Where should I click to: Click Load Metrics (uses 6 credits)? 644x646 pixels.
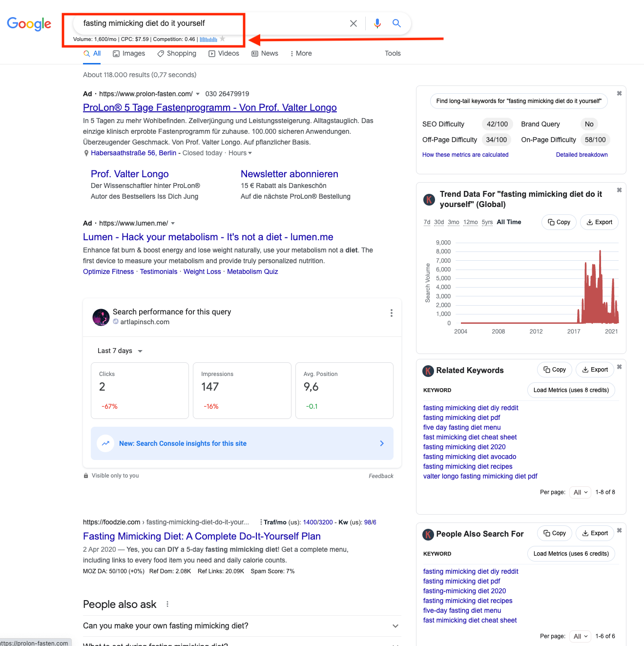571,554
